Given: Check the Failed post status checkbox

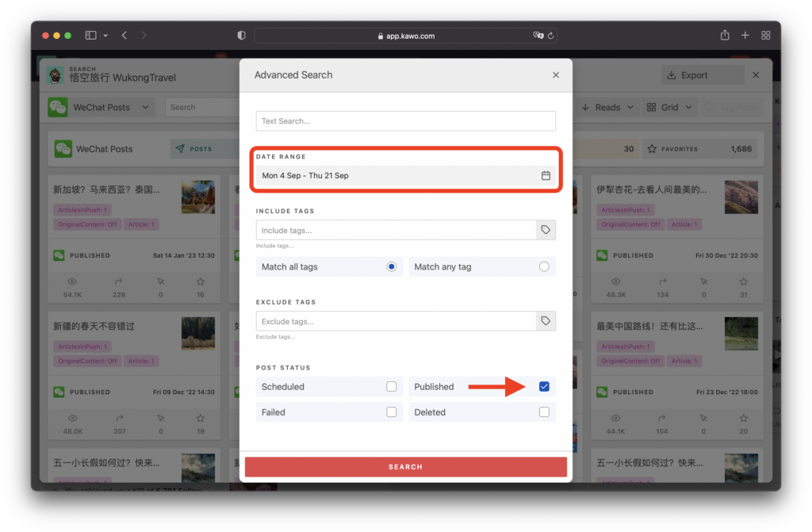Looking at the screenshot, I should (x=391, y=412).
